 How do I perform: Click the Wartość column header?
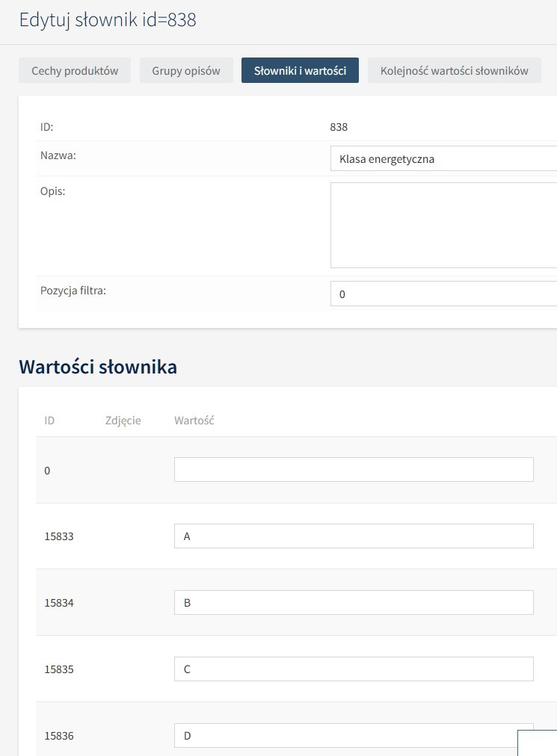194,421
